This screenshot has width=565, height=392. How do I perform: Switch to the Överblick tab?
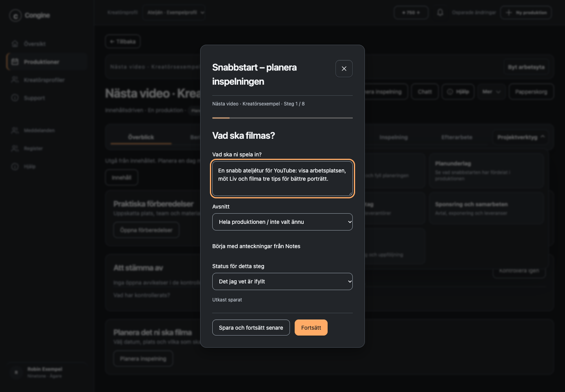141,137
